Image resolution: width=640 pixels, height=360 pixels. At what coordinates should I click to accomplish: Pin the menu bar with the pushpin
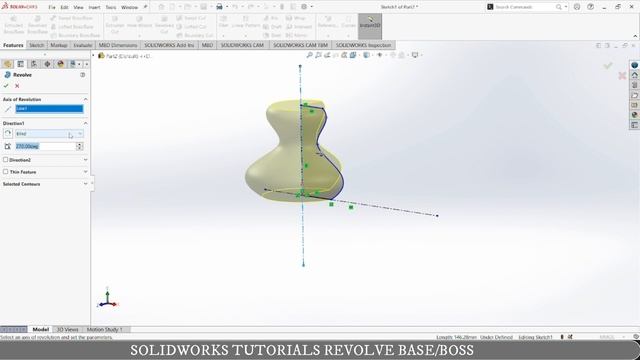point(145,7)
